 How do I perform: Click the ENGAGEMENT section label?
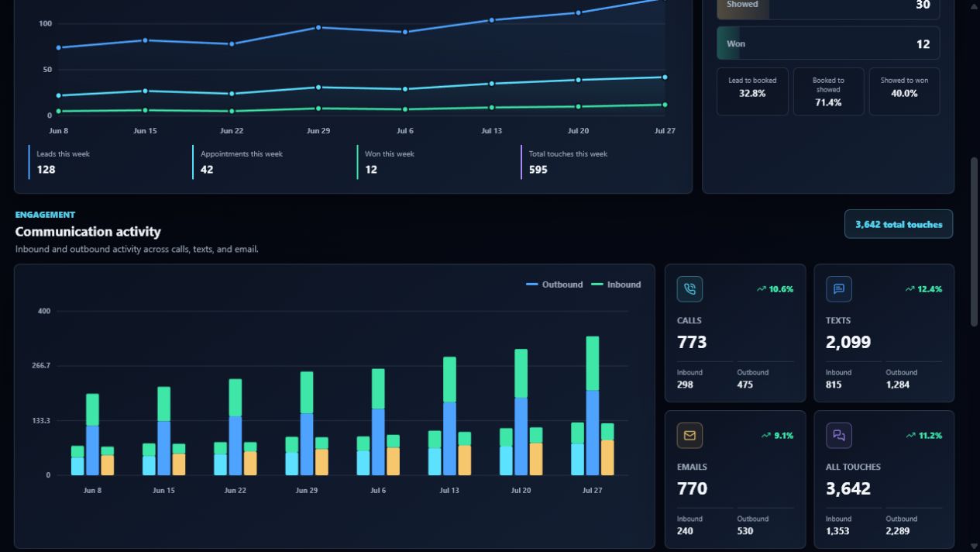pos(45,215)
